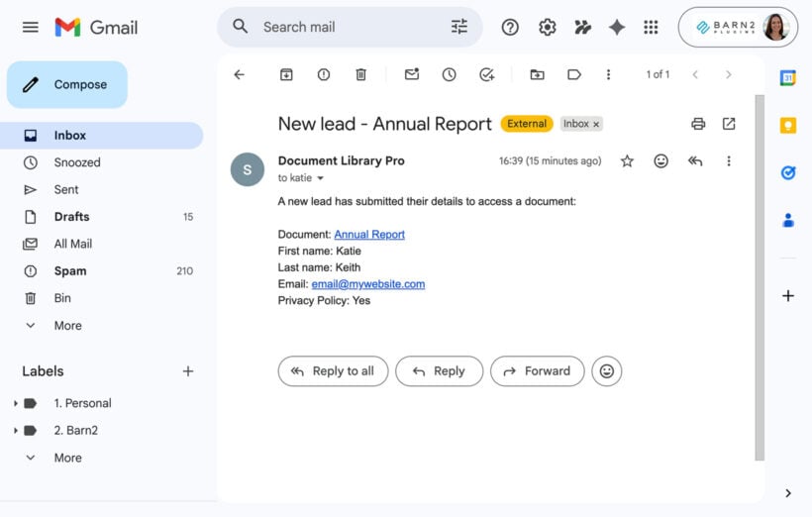Viewport: 812px width, 517px height.
Task: Add email to Tasks
Action: 487,74
